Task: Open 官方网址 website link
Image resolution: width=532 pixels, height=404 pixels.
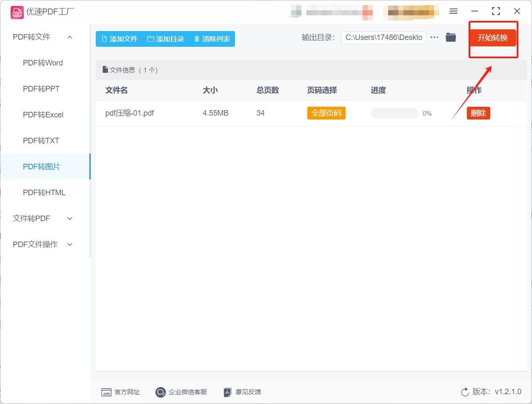Action: (x=120, y=392)
